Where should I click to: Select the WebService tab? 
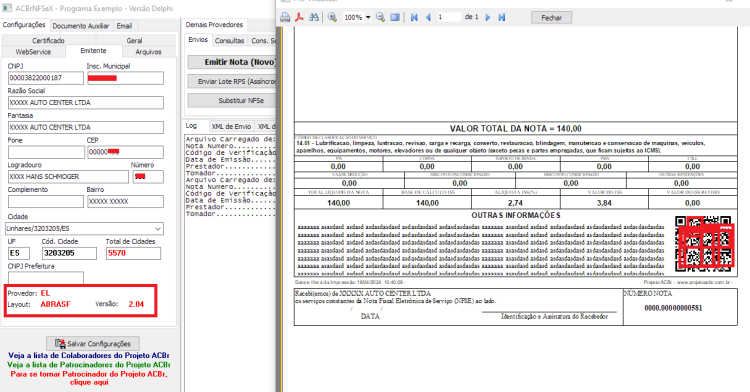(33, 52)
